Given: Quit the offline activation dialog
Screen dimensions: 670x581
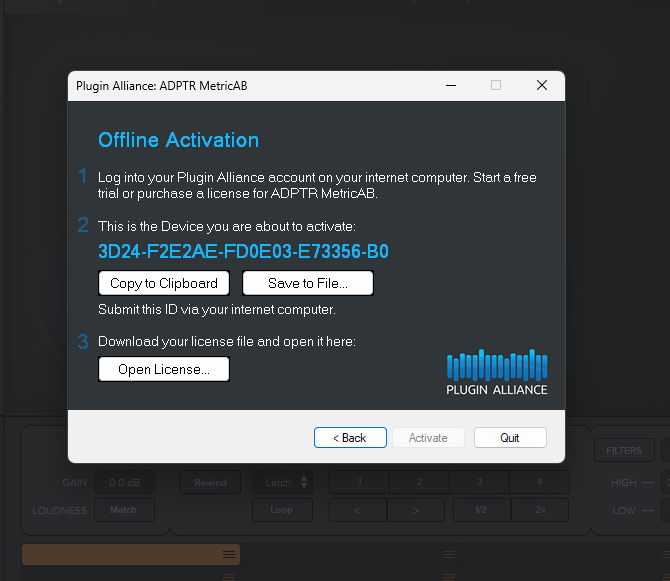Looking at the screenshot, I should (510, 438).
